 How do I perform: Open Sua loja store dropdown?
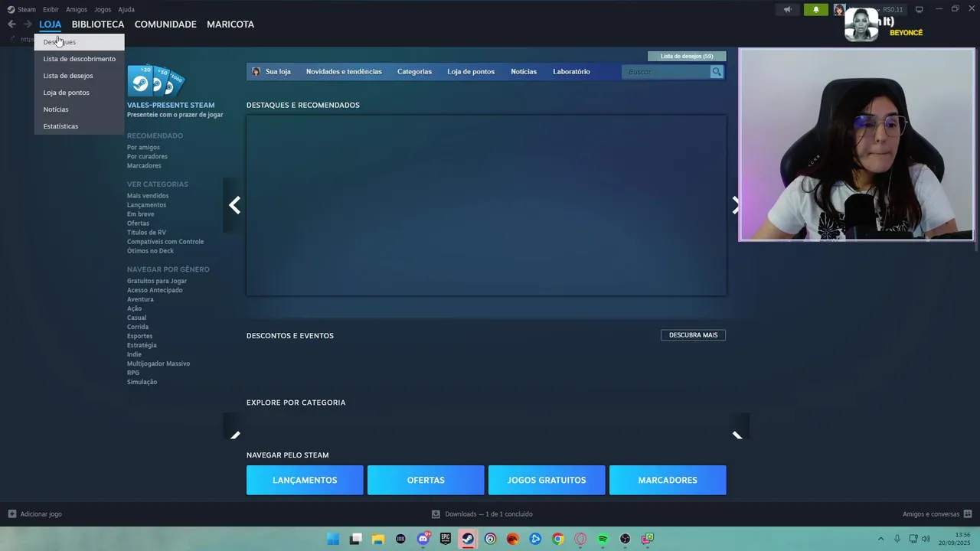pos(278,72)
